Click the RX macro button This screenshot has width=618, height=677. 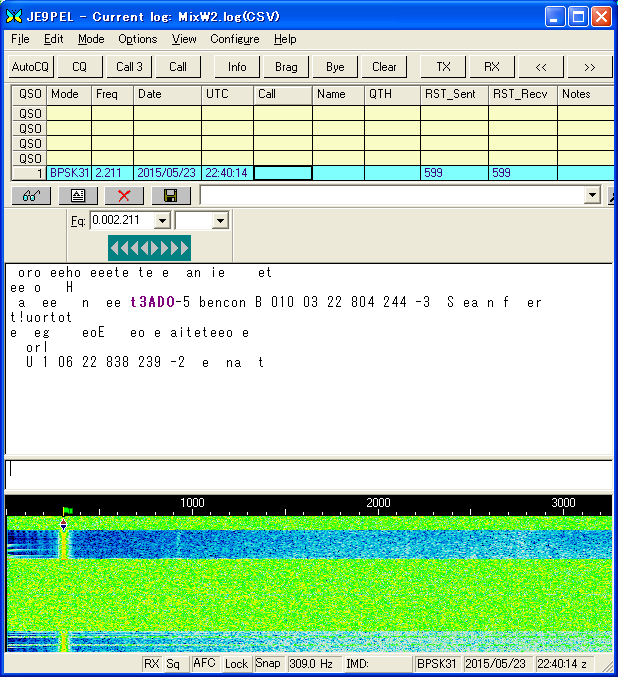[492, 67]
